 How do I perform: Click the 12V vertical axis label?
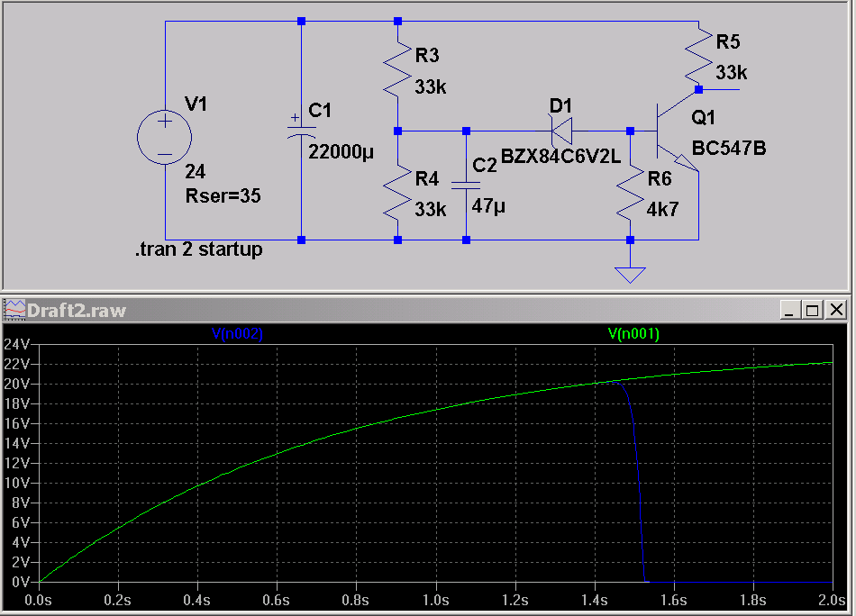click(x=17, y=463)
